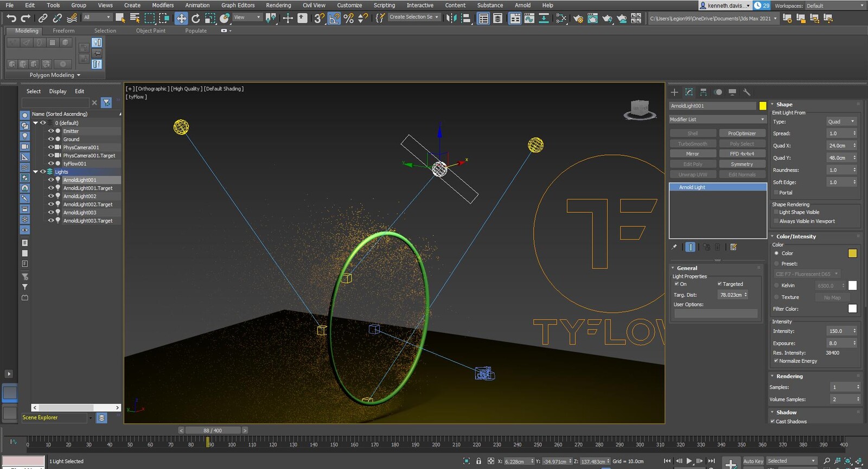The height and width of the screenshot is (469, 868).
Task: Open the Mirror tool in toolbar
Action: [451, 18]
